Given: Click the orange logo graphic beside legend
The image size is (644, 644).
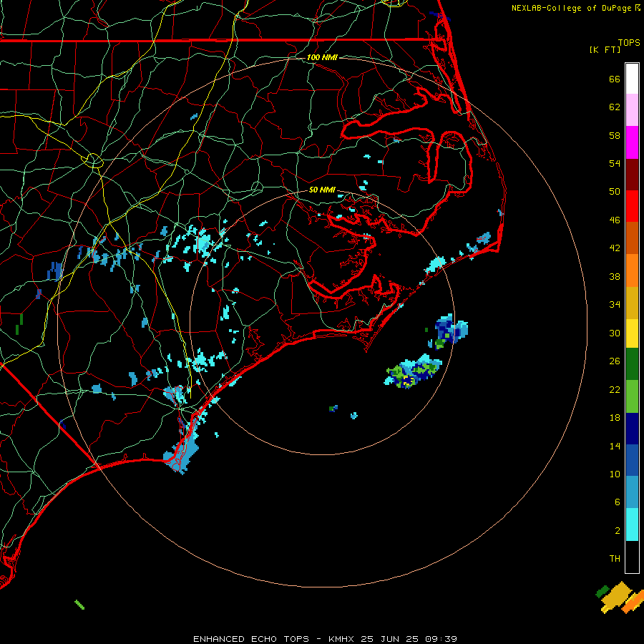Looking at the screenshot, I should pyautogui.click(x=620, y=598).
